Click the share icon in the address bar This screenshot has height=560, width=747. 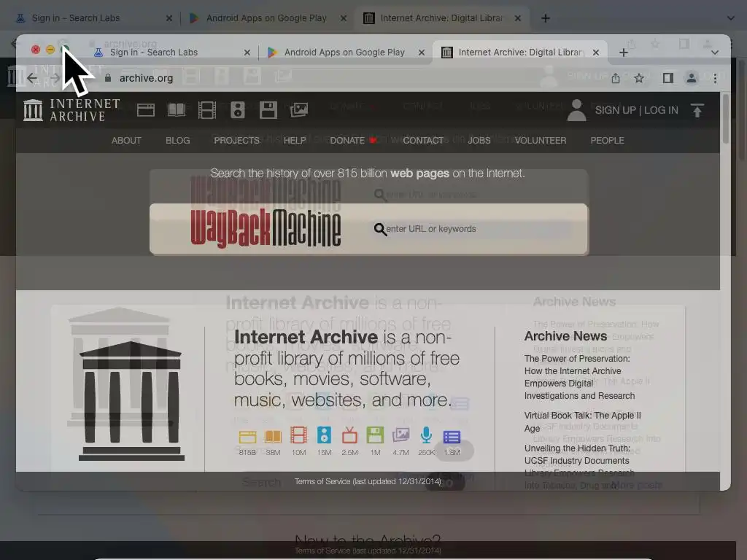pyautogui.click(x=616, y=78)
